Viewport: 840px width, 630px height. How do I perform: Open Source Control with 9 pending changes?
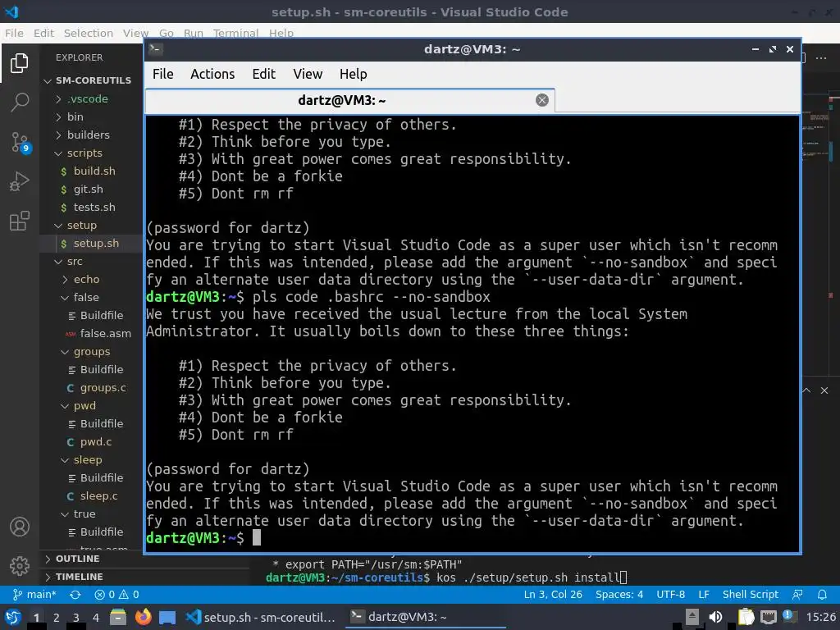(20, 143)
